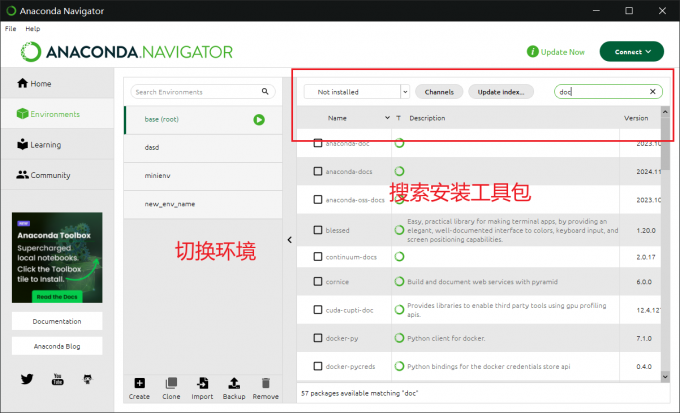Open the Anaconda Blog link button
This screenshot has width=680, height=413.
[x=57, y=346]
